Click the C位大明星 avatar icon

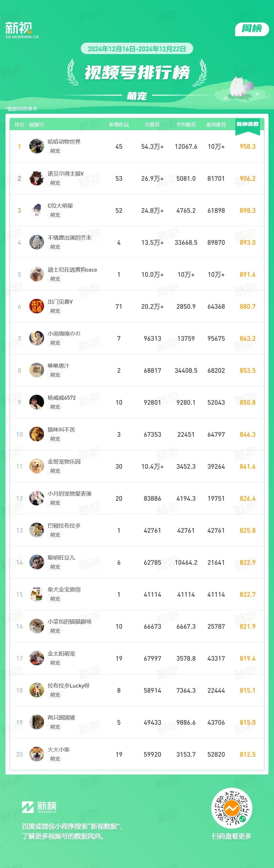(36, 210)
